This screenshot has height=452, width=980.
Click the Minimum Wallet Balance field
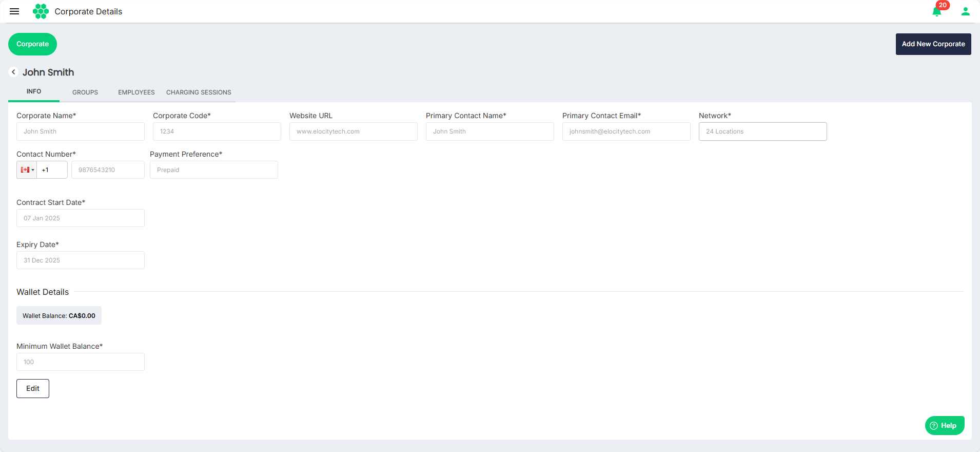(x=81, y=362)
